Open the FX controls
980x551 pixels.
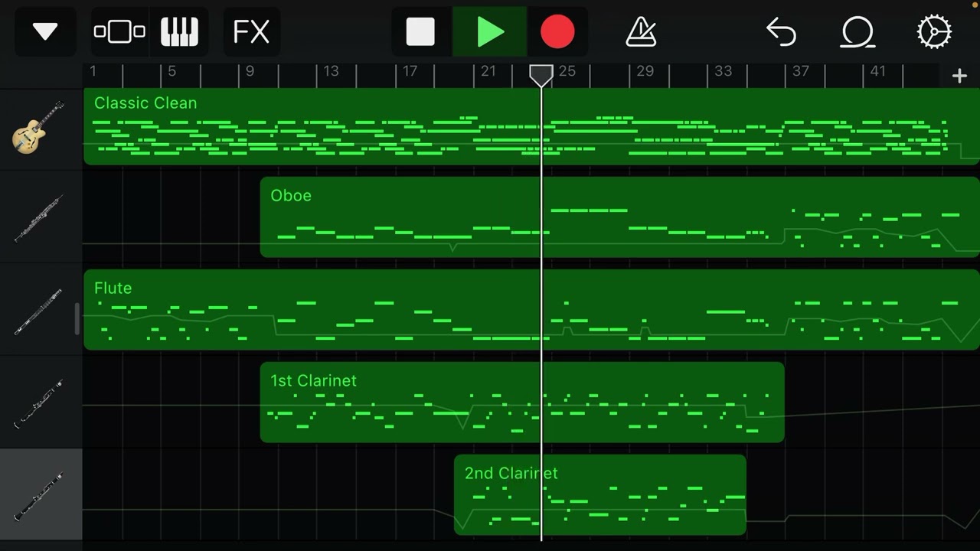pyautogui.click(x=251, y=32)
